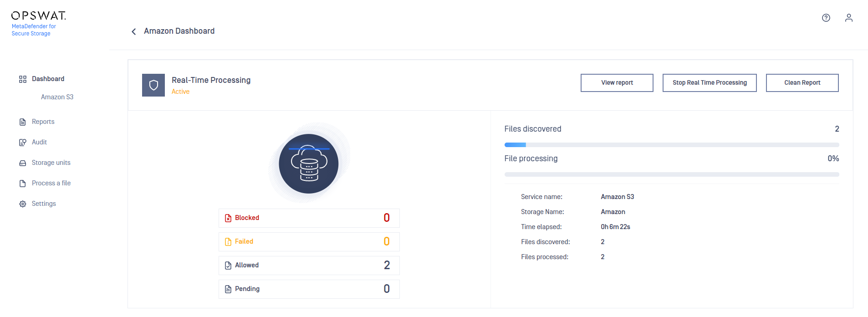Click the Settings gear icon
Image resolution: width=868 pixels, height=317 pixels.
23,204
